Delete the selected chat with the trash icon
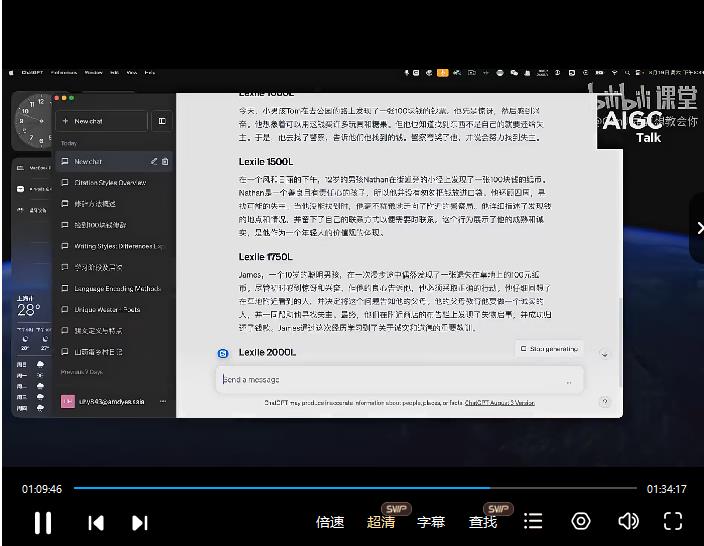 pyautogui.click(x=165, y=161)
